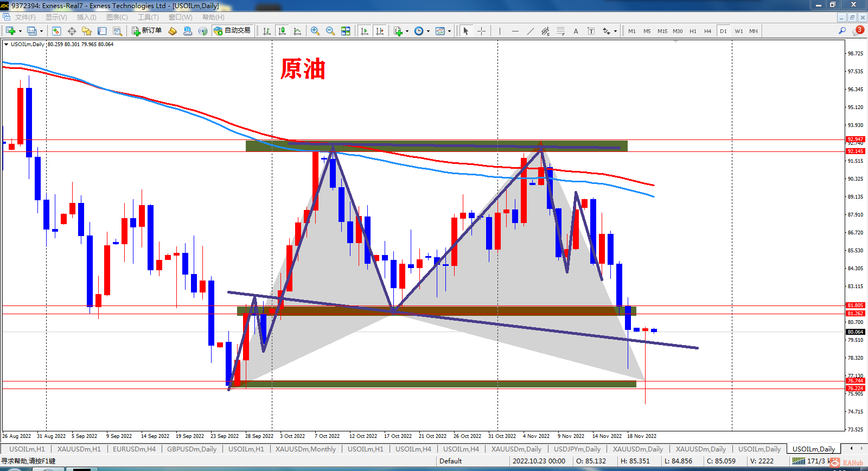This screenshot has height=471, width=868.
Task: Open MetaEditor from the toolbar
Action: click(x=173, y=31)
